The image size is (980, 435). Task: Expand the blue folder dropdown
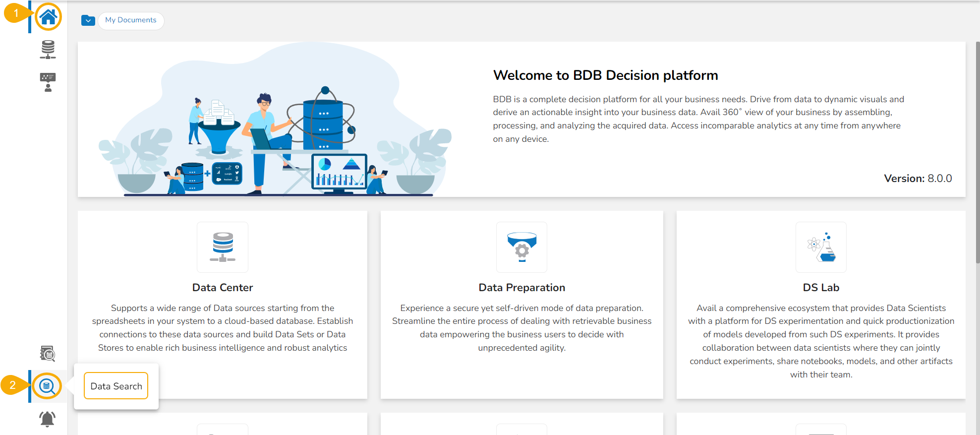pyautogui.click(x=88, y=20)
